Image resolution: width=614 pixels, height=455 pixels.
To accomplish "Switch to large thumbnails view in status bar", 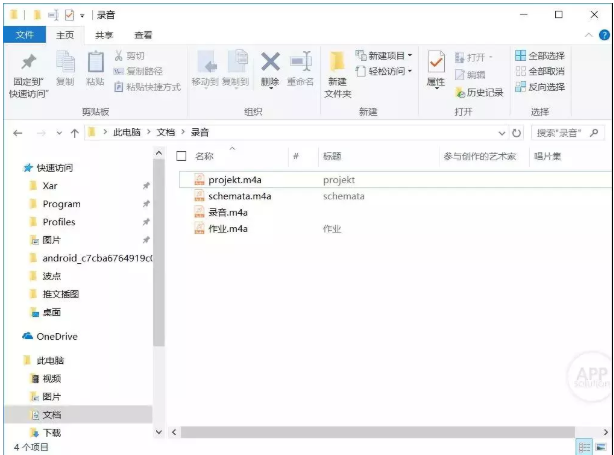I will [601, 447].
